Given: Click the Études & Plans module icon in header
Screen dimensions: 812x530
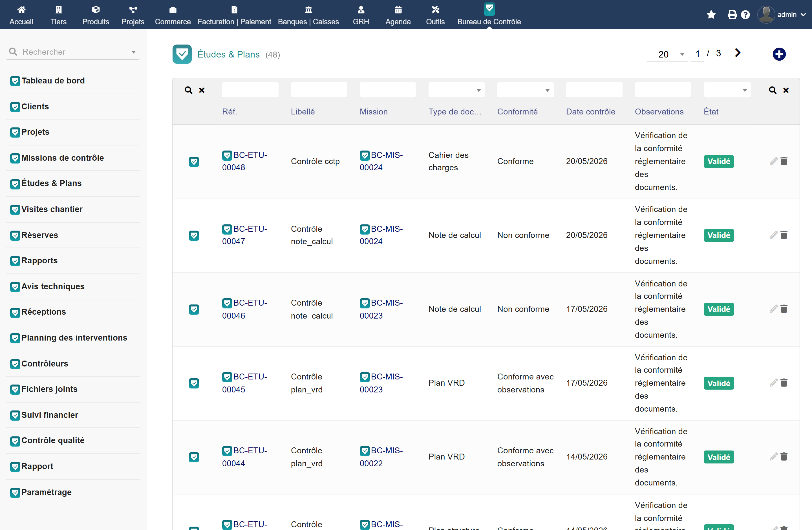Looking at the screenshot, I should (x=182, y=54).
